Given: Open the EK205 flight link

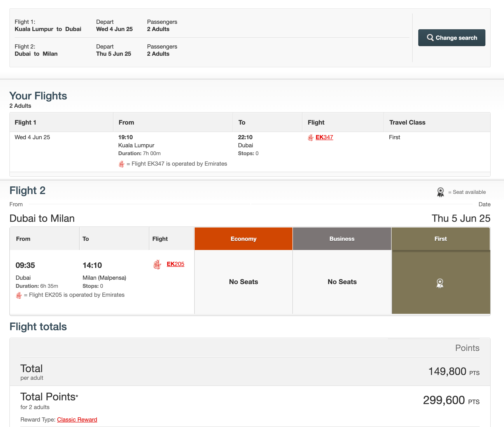Looking at the screenshot, I should pos(175,264).
